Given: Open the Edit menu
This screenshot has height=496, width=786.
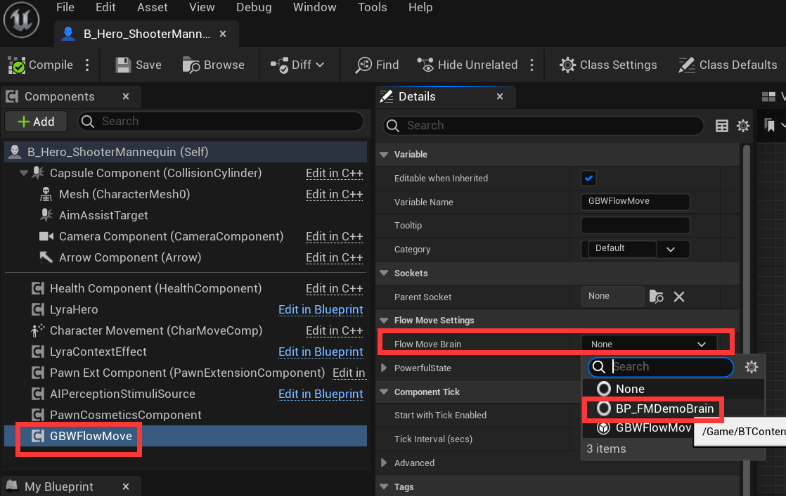Looking at the screenshot, I should tap(105, 8).
